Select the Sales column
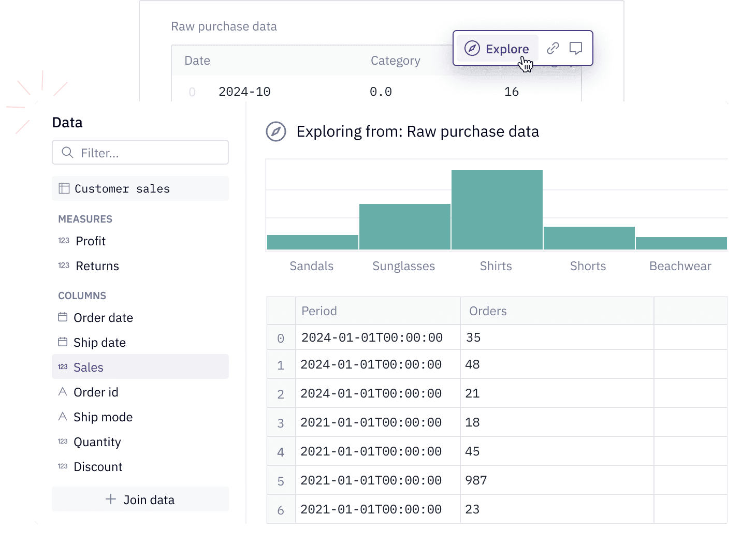This screenshot has height=559, width=756. (x=89, y=367)
